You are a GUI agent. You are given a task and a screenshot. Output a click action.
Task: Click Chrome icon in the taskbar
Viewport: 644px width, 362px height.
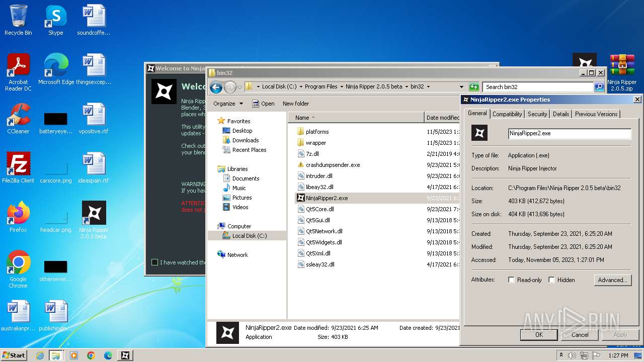[91, 355]
